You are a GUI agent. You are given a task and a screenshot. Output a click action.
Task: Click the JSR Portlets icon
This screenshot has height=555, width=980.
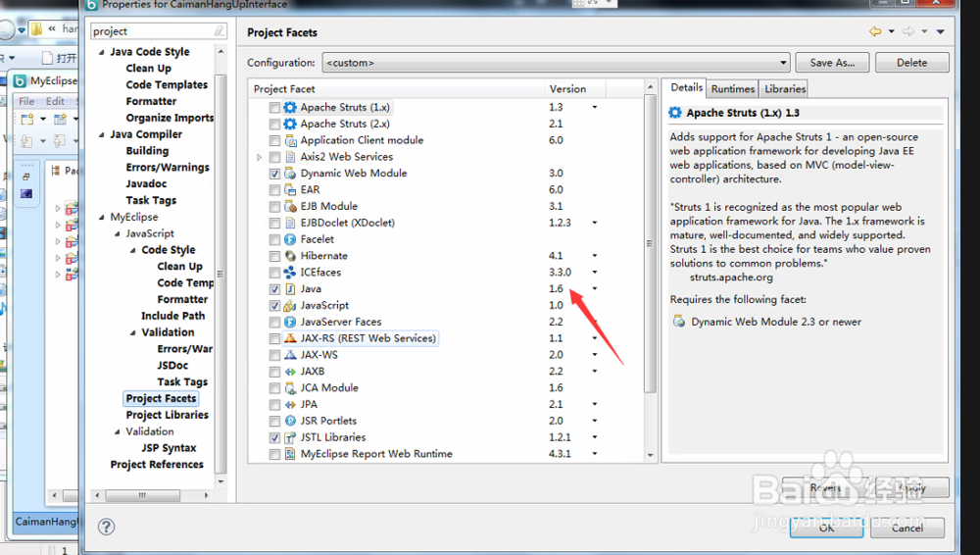click(x=290, y=421)
